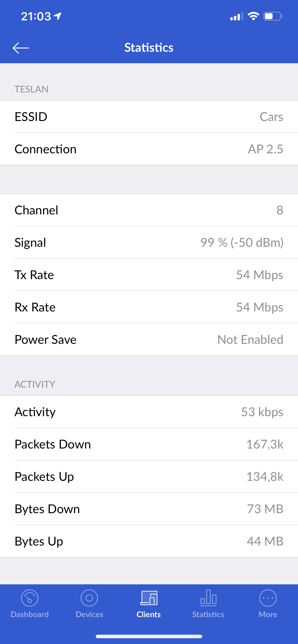Tap the Bytes Up row

pos(149,541)
